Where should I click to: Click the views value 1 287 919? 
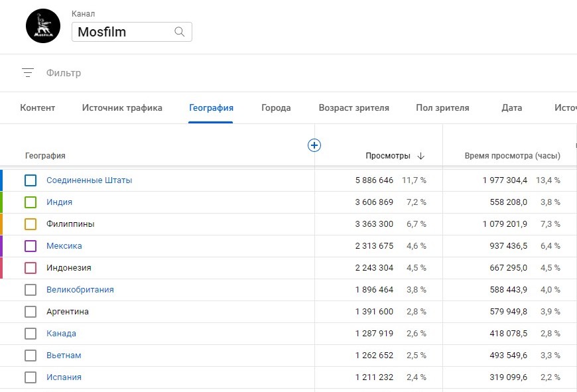[x=374, y=334]
